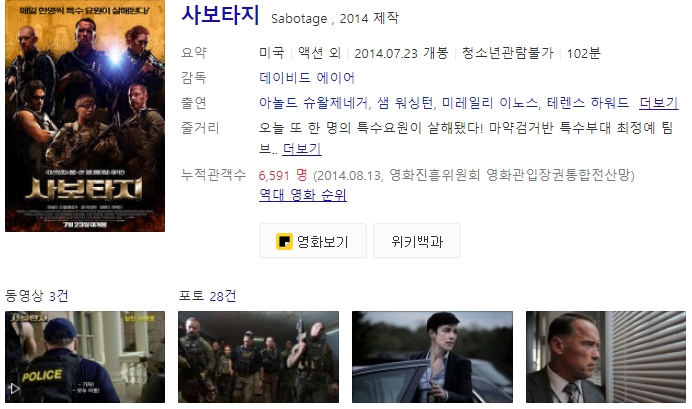Open the 역대 영화 순위 link
Image resolution: width=692 pixels, height=409 pixels.
pyautogui.click(x=303, y=195)
